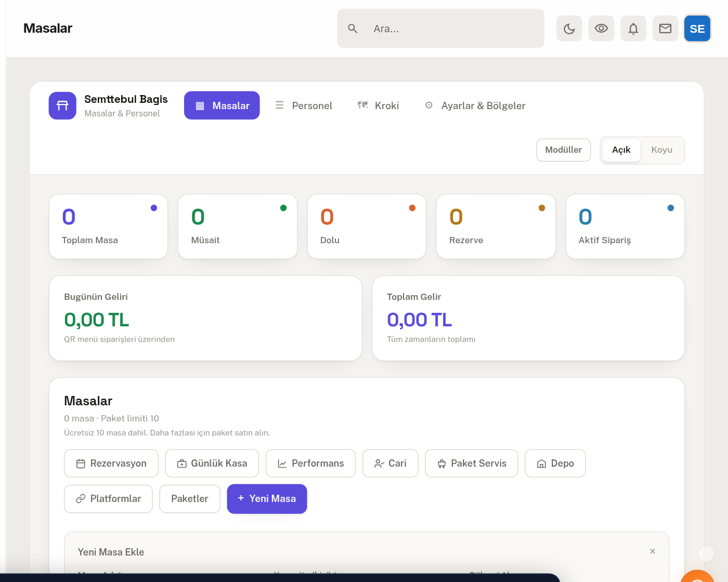Switch to the Personel tab
The height and width of the screenshot is (582, 728).
[x=304, y=105]
